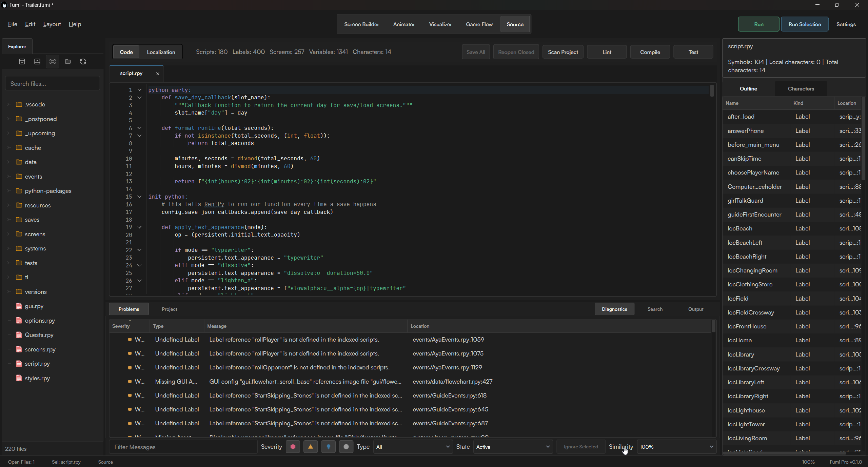Collapse the code fold at line 15
The height and width of the screenshot is (467, 868).
[x=139, y=197]
